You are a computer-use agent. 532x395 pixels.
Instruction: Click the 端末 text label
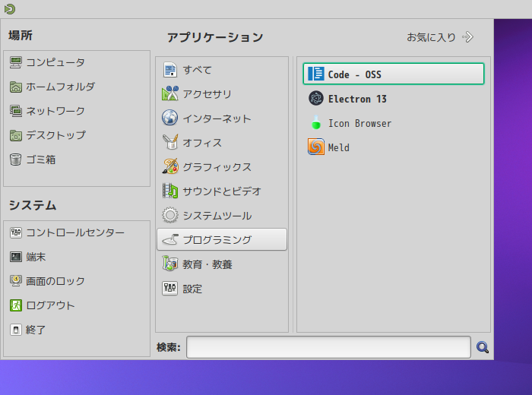tap(36, 257)
